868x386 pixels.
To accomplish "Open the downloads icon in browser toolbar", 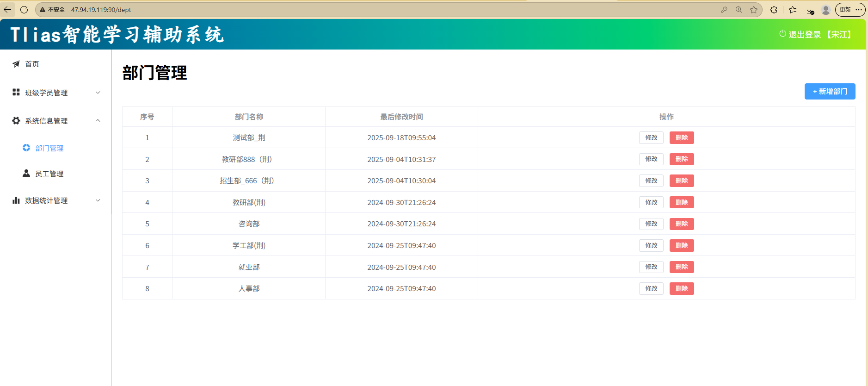I will pyautogui.click(x=810, y=10).
